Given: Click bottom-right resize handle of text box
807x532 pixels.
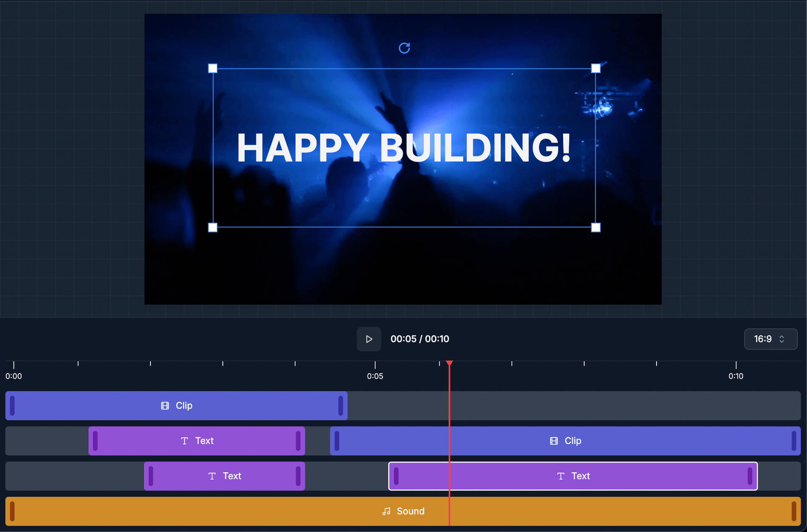Looking at the screenshot, I should [x=596, y=227].
